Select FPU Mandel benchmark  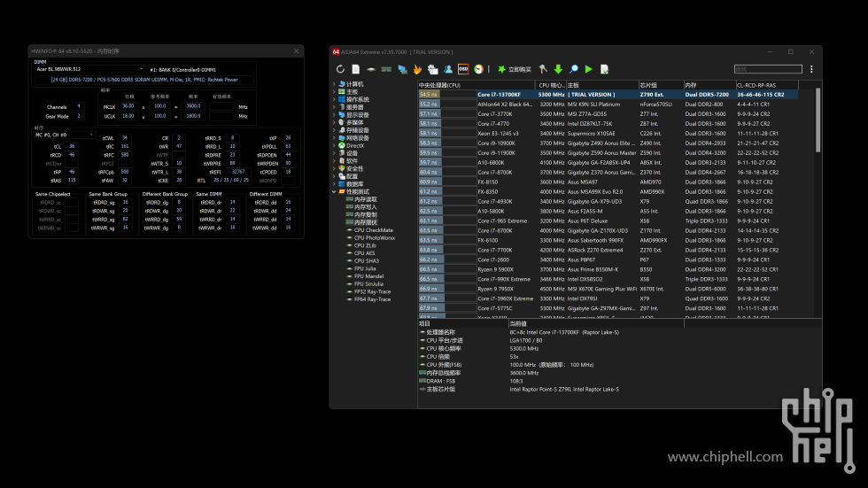pyautogui.click(x=368, y=276)
